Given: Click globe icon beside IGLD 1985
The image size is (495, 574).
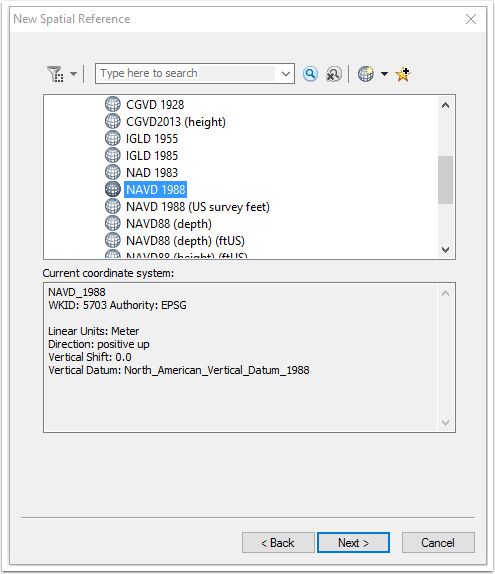Looking at the screenshot, I should (113, 155).
